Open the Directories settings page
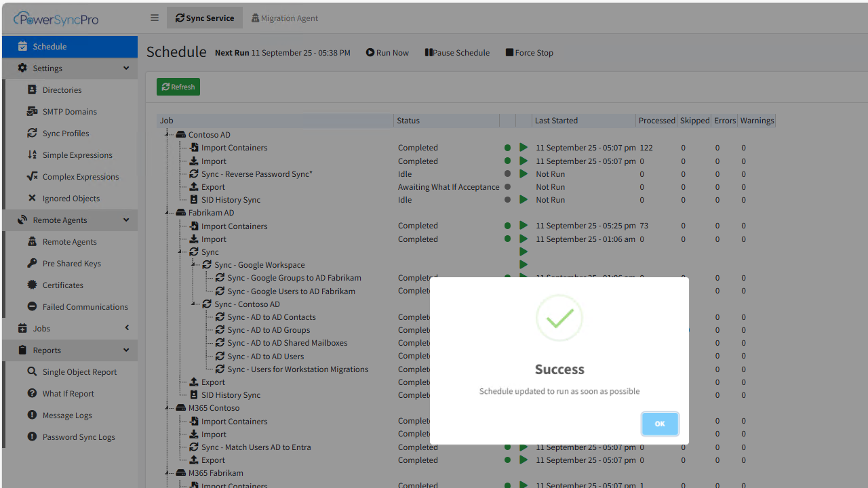The width and height of the screenshot is (868, 488). point(71,90)
